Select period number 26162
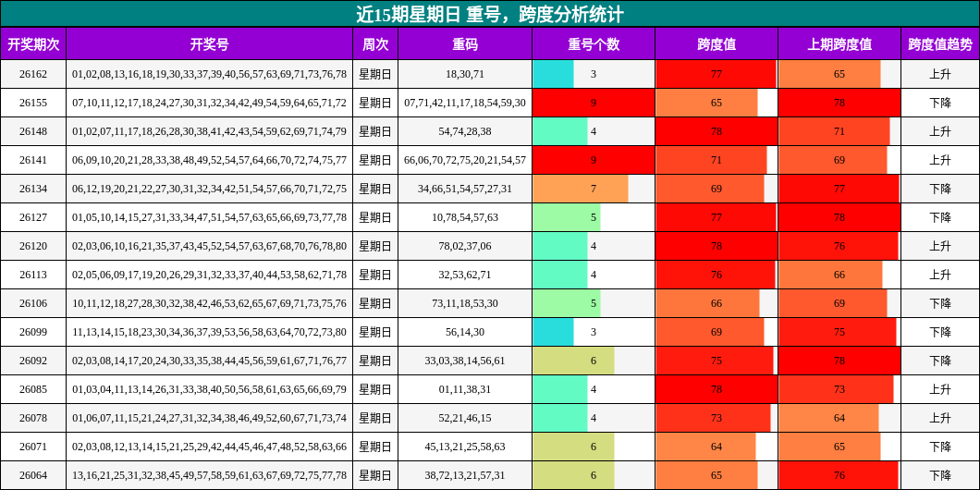This screenshot has width=980, height=490. (x=33, y=74)
